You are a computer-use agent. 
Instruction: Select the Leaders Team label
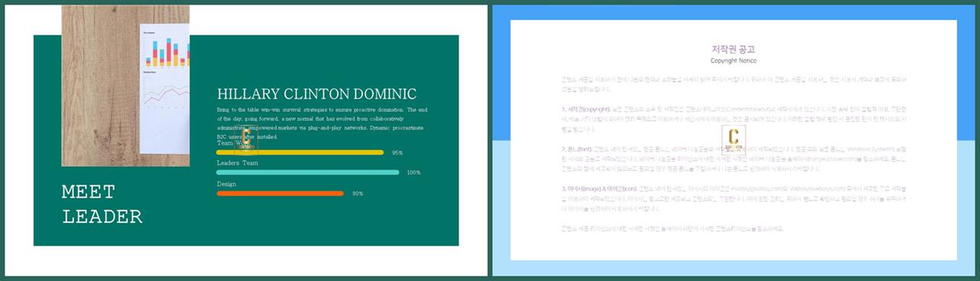tap(237, 163)
